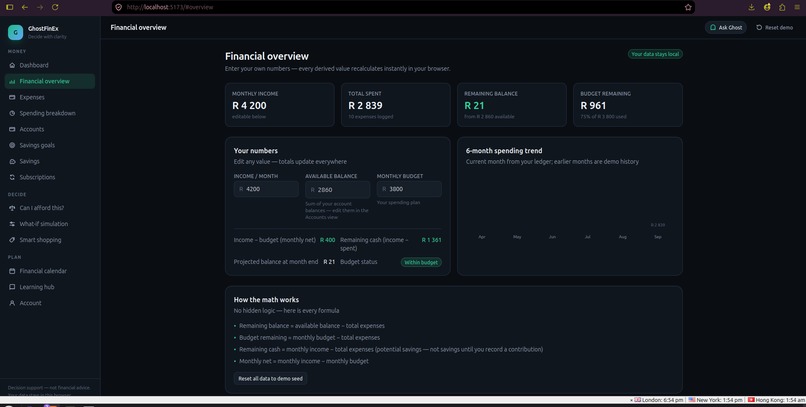Image resolution: width=806 pixels, height=407 pixels.
Task: Click the Savings piggy-bank icon
Action: point(12,161)
